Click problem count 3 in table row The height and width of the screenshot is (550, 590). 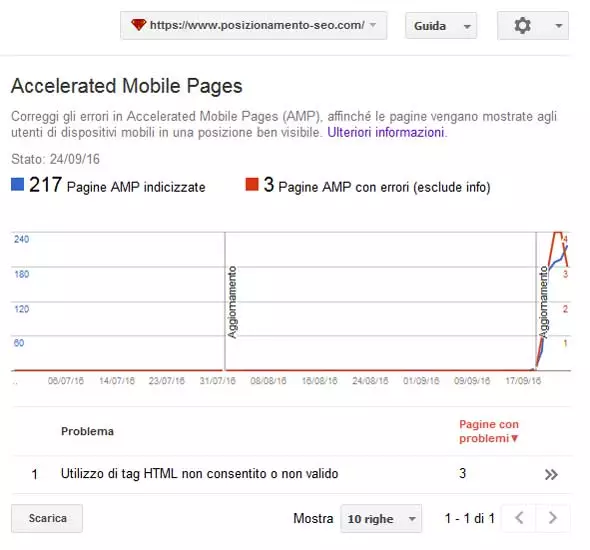462,473
